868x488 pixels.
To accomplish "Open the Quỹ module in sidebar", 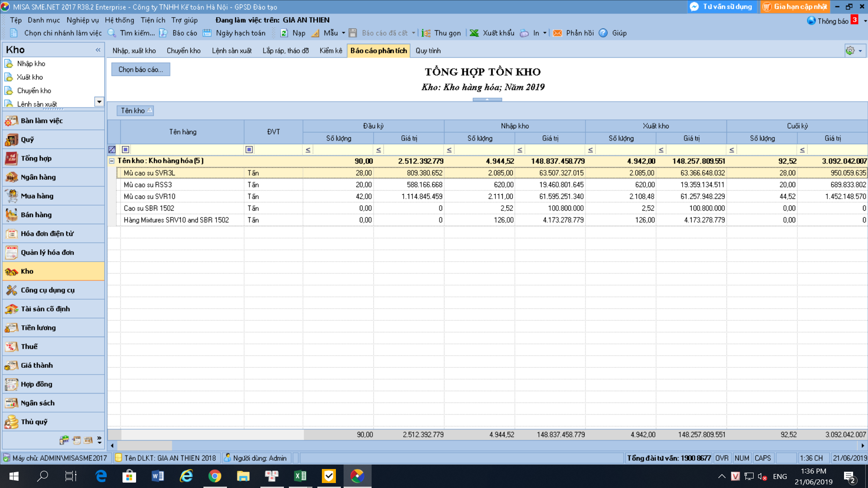I will [53, 140].
